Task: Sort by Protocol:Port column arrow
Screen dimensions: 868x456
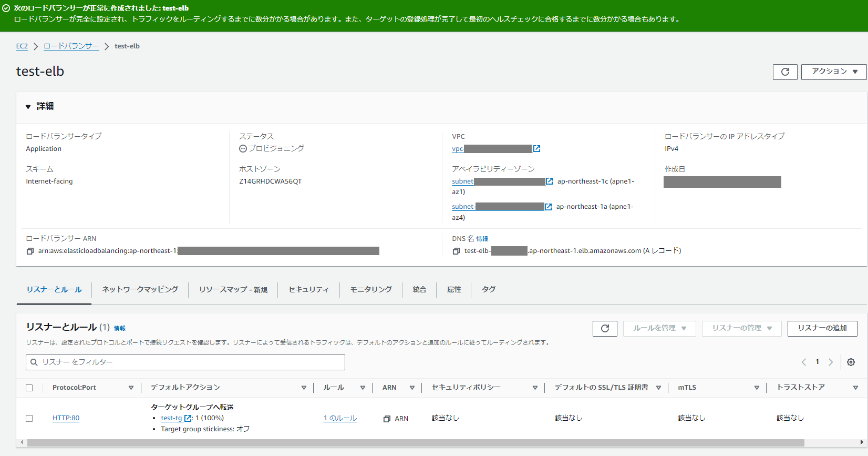Action: [x=131, y=388]
